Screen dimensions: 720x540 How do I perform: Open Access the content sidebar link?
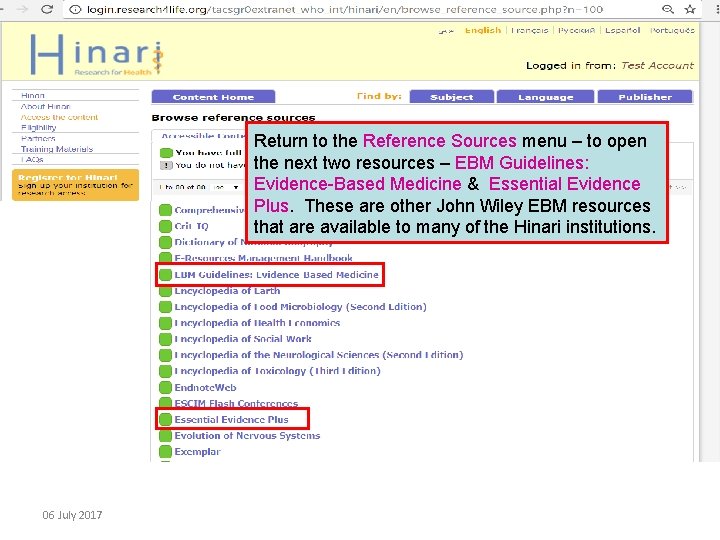(x=59, y=117)
